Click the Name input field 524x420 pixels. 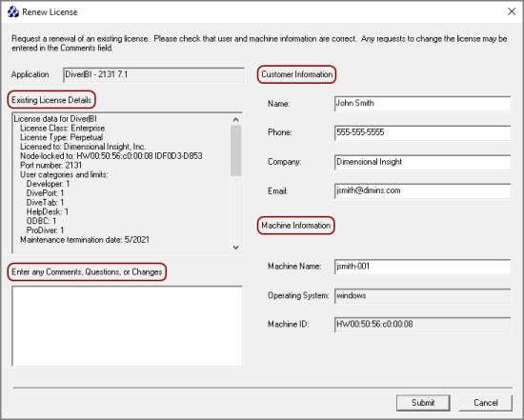[422, 104]
